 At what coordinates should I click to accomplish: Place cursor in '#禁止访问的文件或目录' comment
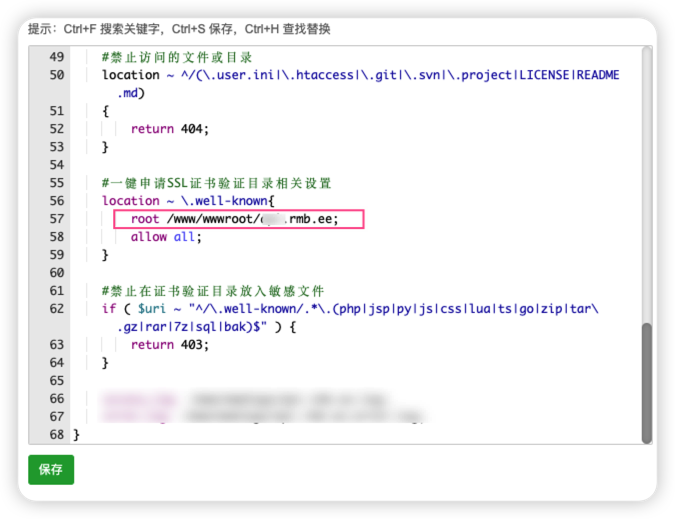click(x=176, y=57)
